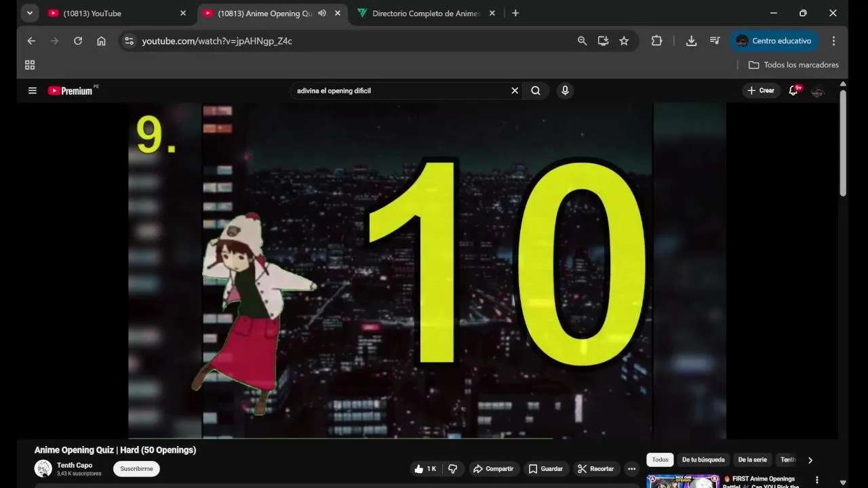
Task: Share the video with Compartir
Action: pyautogui.click(x=494, y=468)
